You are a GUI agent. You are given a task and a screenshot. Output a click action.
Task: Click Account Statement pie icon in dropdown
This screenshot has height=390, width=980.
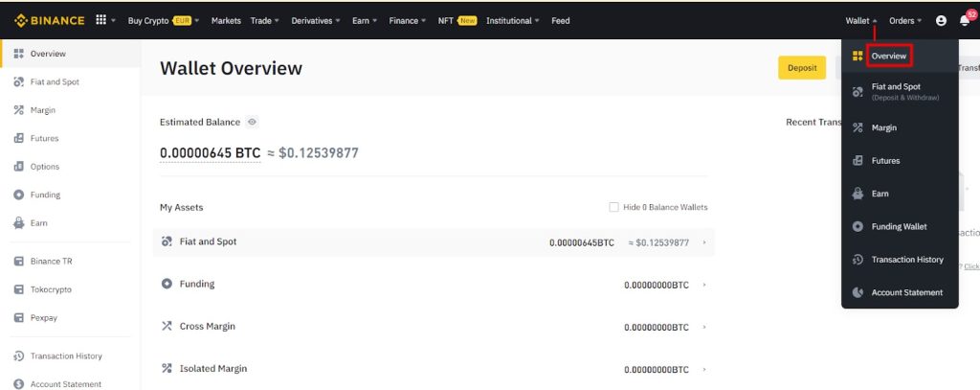click(857, 292)
